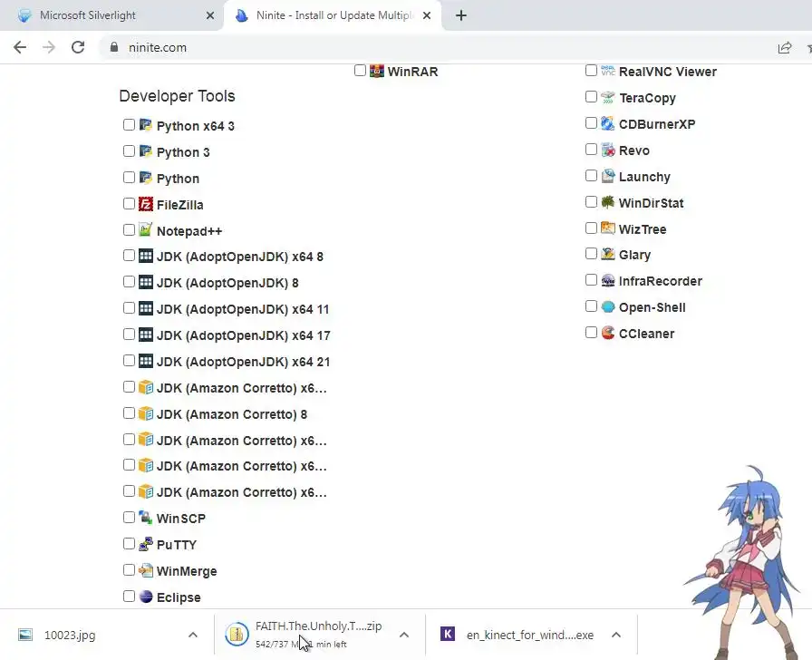The height and width of the screenshot is (660, 812).
Task: Click the WinSCP icon
Action: [146, 518]
